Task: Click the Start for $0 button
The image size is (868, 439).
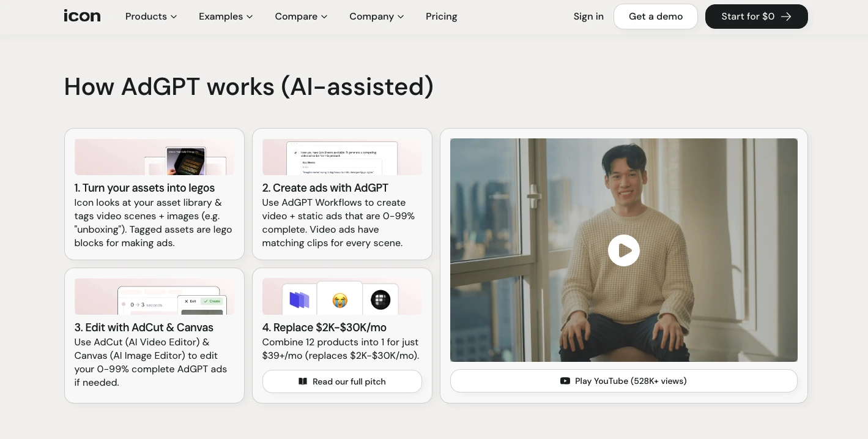Action: click(x=757, y=17)
